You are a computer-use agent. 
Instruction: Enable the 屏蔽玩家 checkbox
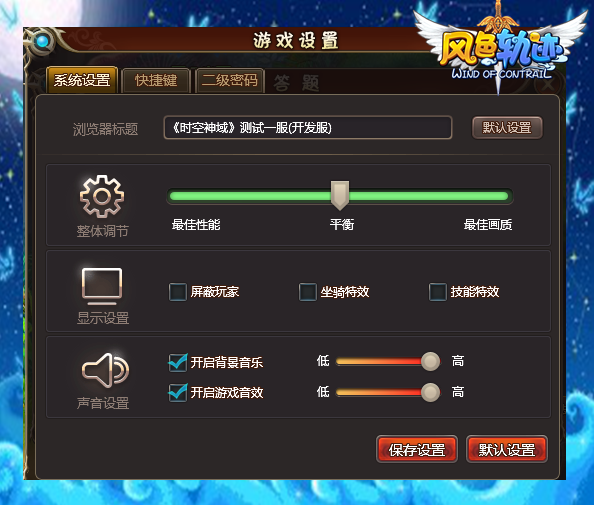(x=178, y=292)
